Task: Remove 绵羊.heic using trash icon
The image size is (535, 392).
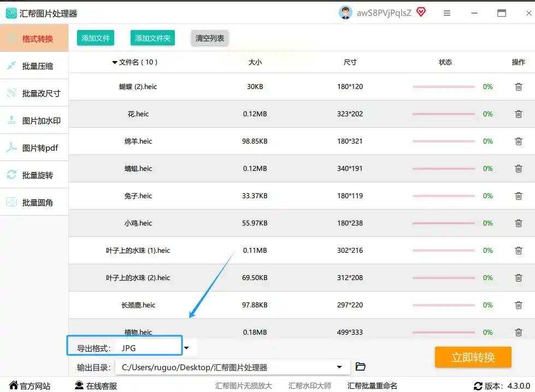Action: (x=518, y=141)
